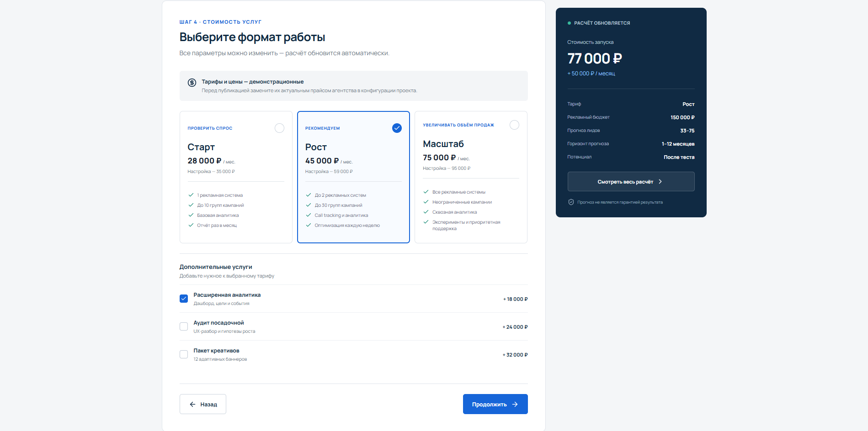Click price 28 000 ₽ in Старт
This screenshot has width=868, height=431.
[204, 161]
